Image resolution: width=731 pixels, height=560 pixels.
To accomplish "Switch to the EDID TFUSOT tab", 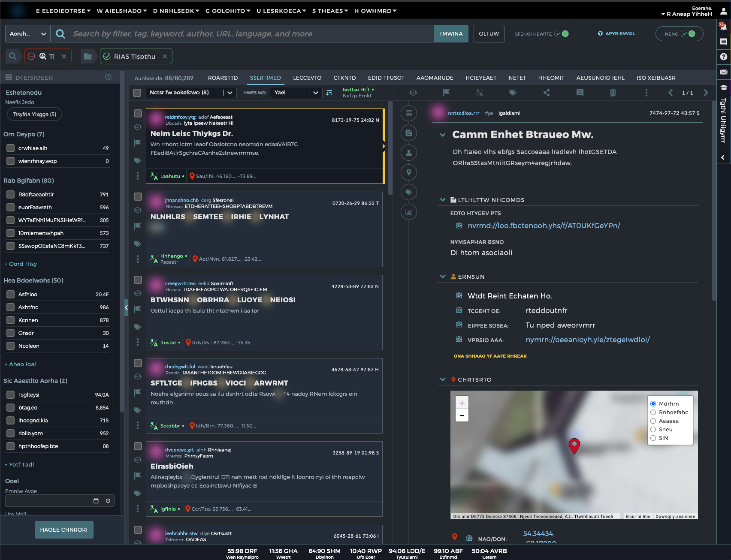I will click(386, 78).
